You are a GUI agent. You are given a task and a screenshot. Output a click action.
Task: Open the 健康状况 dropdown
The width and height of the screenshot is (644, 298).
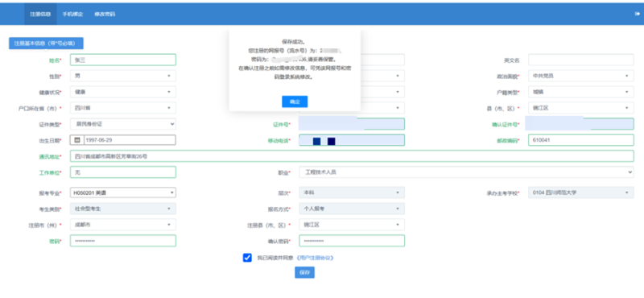click(x=123, y=92)
